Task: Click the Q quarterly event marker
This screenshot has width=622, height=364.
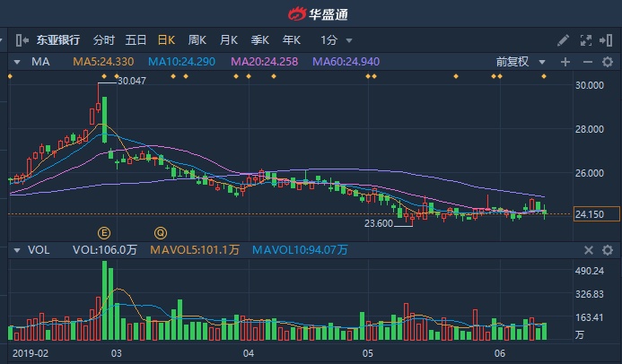Action: 161,233
